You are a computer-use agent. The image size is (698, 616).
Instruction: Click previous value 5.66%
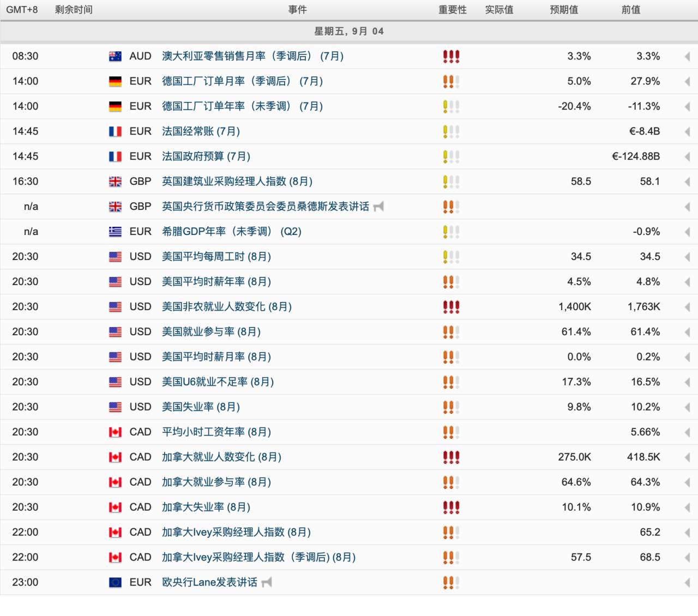tap(646, 432)
